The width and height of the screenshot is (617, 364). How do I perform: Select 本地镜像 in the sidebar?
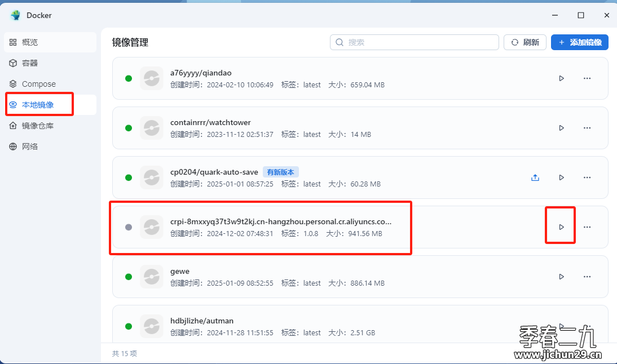[x=50, y=105]
